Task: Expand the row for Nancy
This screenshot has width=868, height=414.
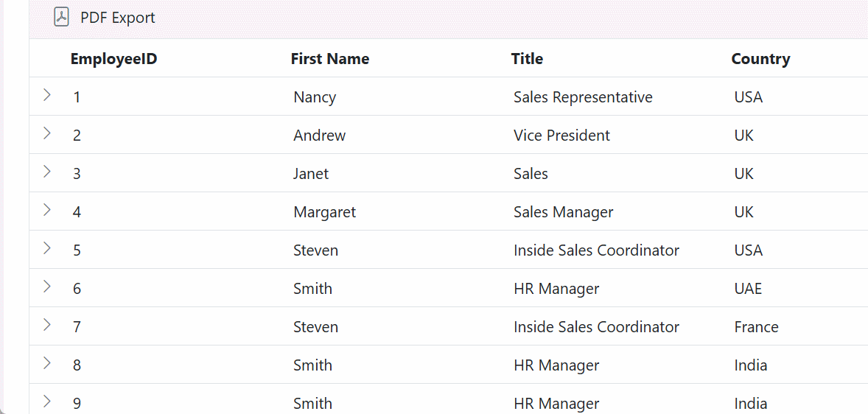Action: pos(47,94)
